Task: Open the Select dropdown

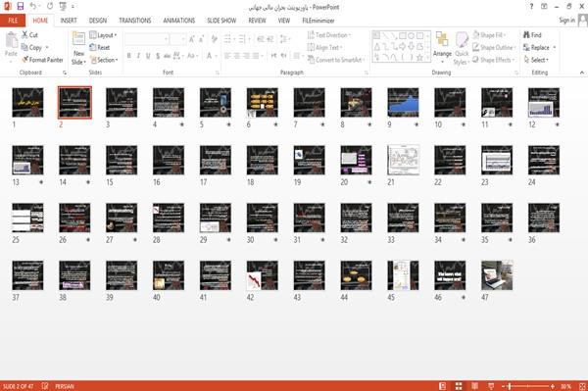Action: click(x=536, y=60)
